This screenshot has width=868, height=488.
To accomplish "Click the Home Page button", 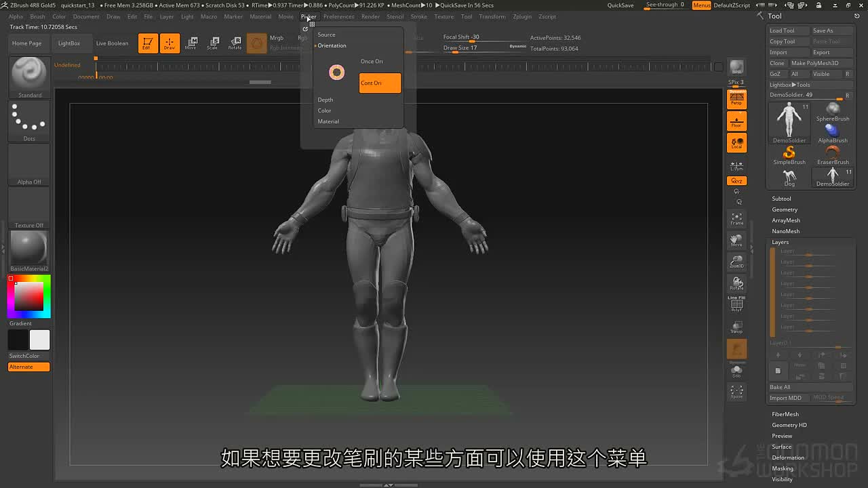I will click(26, 43).
